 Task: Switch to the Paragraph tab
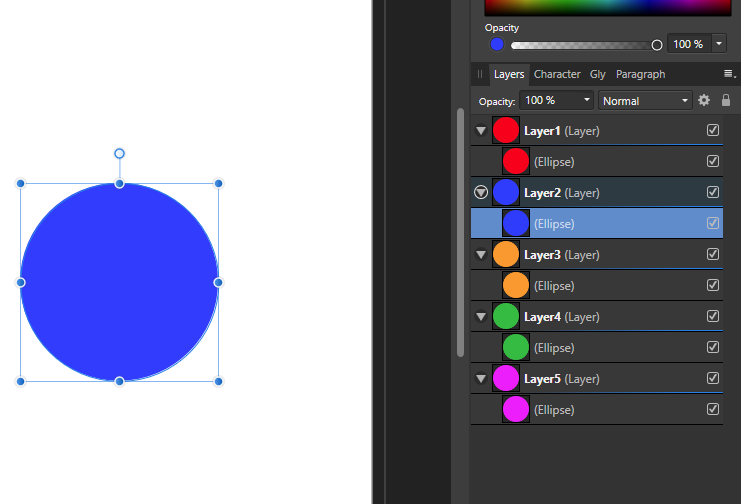640,74
